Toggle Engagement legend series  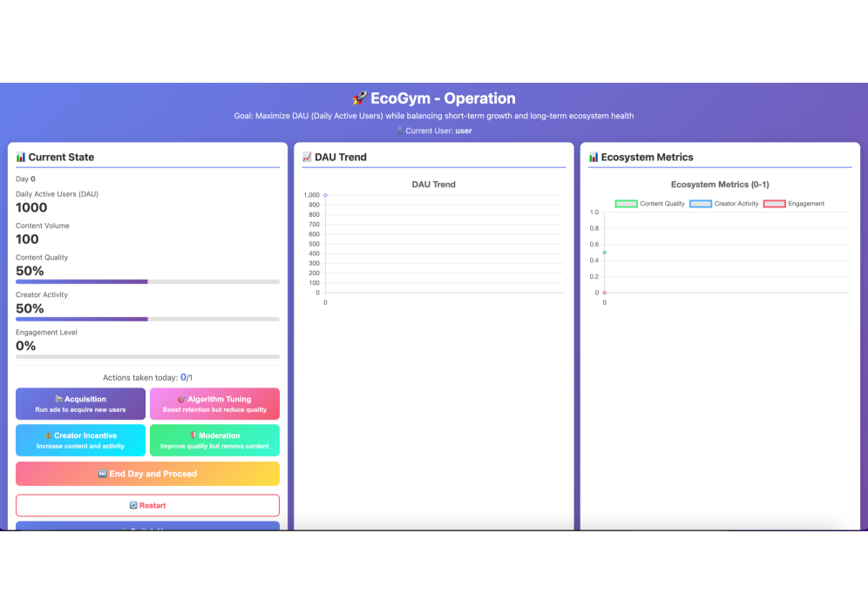click(x=794, y=204)
